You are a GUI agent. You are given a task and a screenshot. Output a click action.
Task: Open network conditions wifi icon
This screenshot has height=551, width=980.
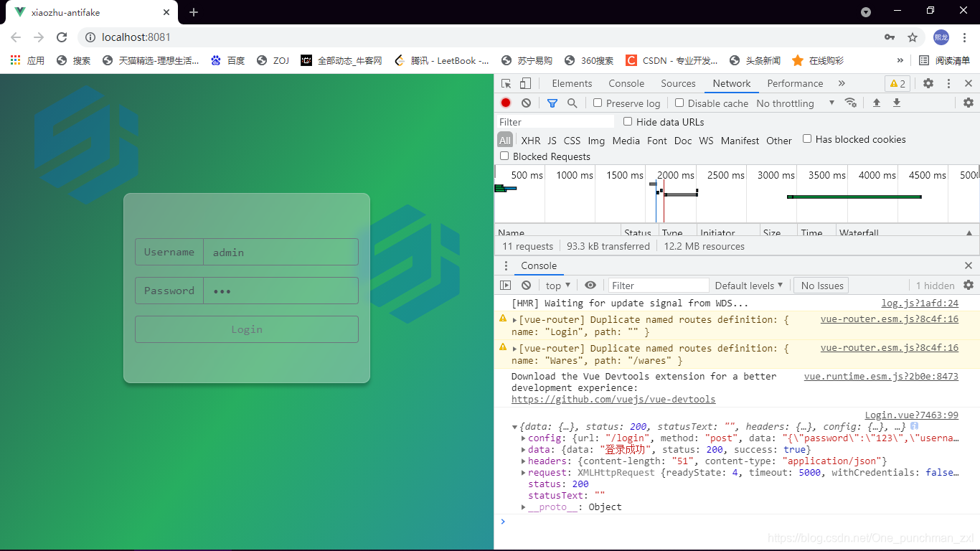point(851,103)
